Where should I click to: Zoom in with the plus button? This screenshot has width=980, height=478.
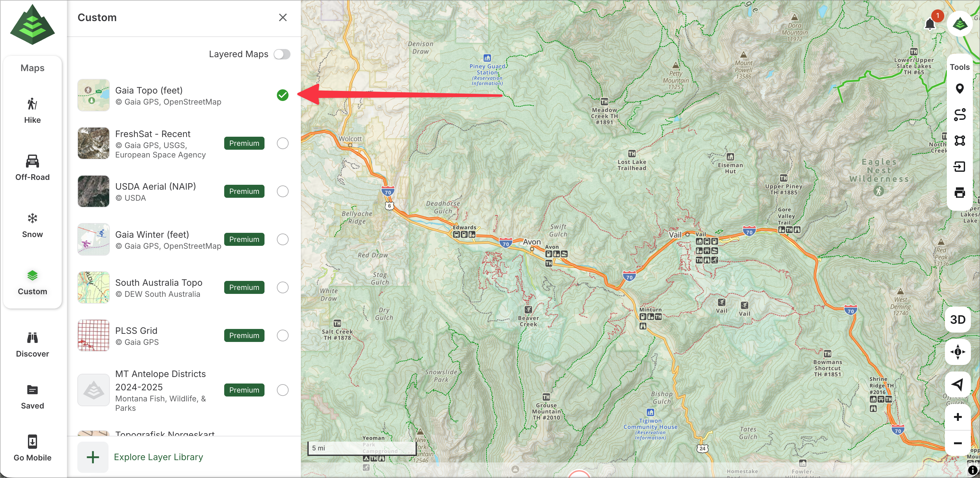click(958, 417)
